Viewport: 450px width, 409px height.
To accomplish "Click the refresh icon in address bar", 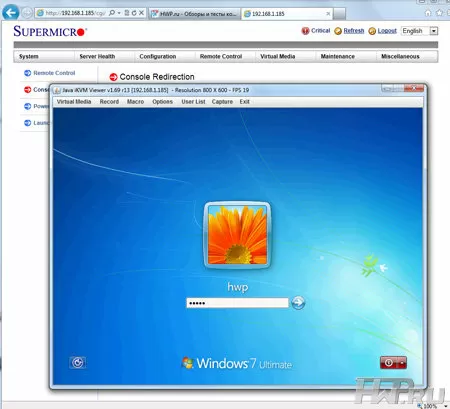I will (134, 13).
